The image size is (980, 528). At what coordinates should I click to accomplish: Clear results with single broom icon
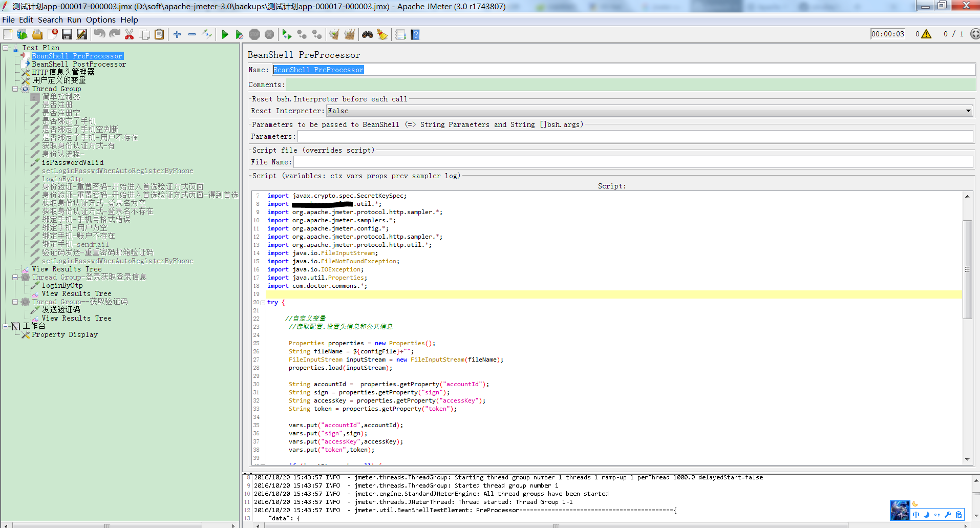(334, 34)
